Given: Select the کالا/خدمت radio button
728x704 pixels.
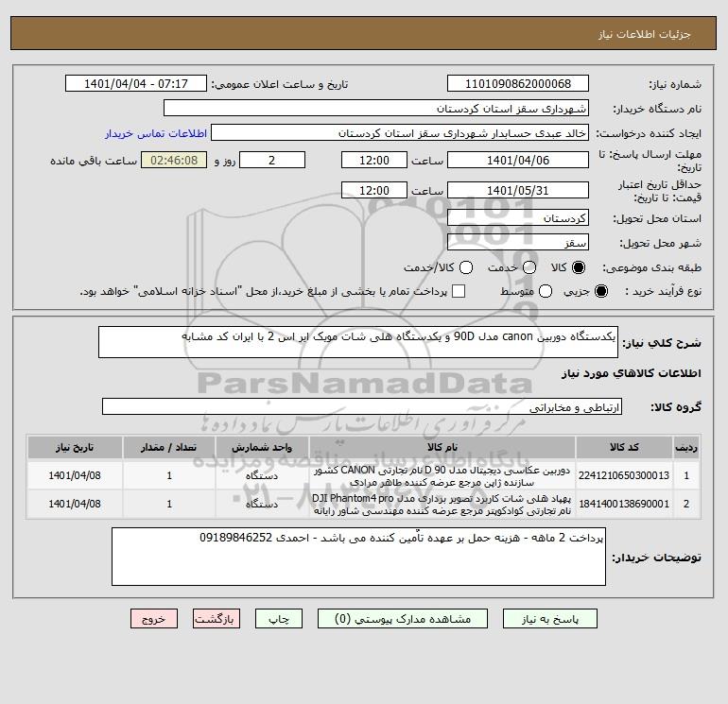Looking at the screenshot, I should point(466,267).
